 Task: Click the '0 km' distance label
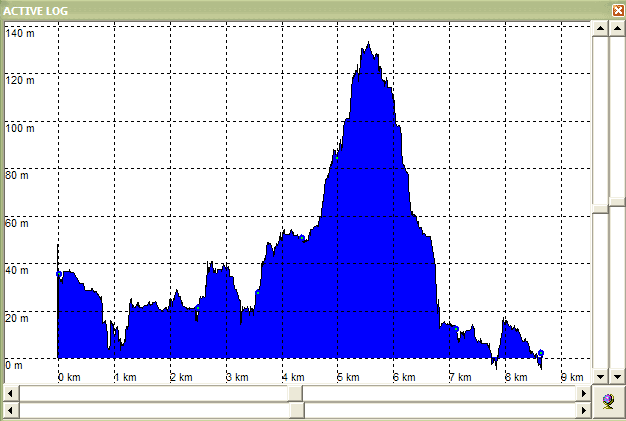coord(69,378)
